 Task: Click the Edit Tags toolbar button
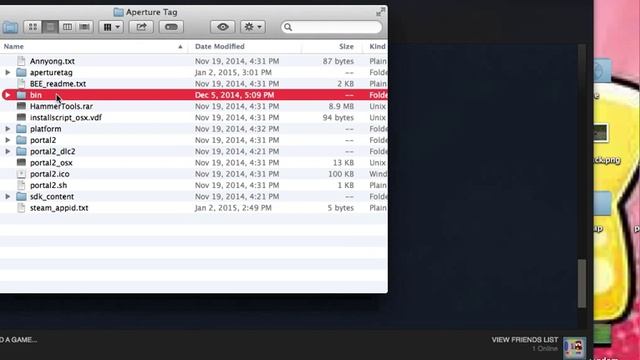coord(171,27)
